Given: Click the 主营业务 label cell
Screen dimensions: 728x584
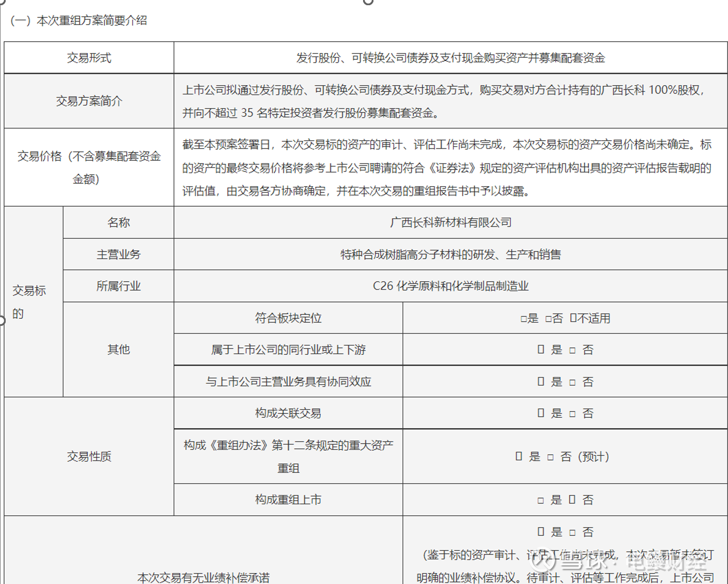Looking at the screenshot, I should click(x=118, y=254).
